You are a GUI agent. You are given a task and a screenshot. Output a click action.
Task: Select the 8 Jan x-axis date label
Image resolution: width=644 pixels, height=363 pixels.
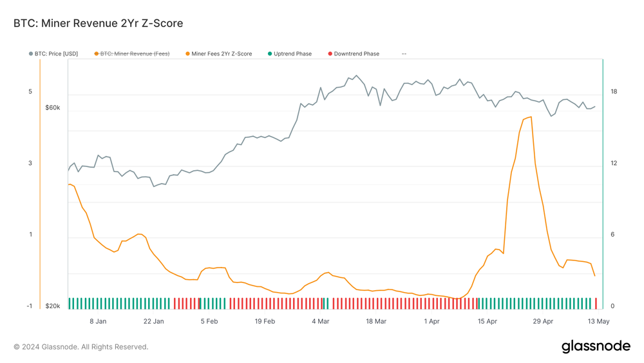tap(98, 321)
